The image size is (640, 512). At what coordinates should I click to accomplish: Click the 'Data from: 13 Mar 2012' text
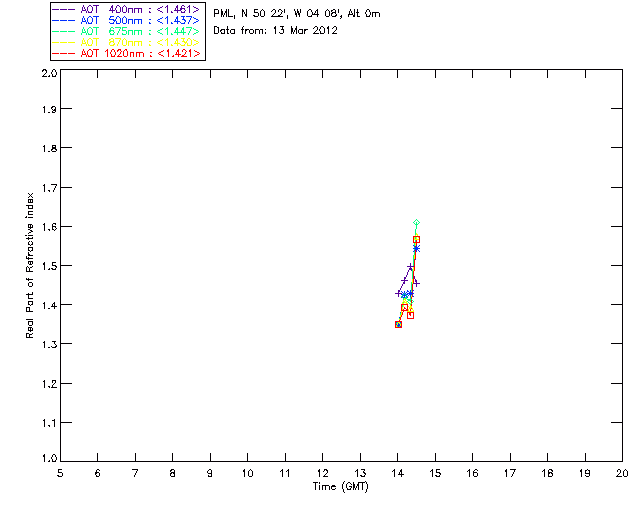click(276, 30)
